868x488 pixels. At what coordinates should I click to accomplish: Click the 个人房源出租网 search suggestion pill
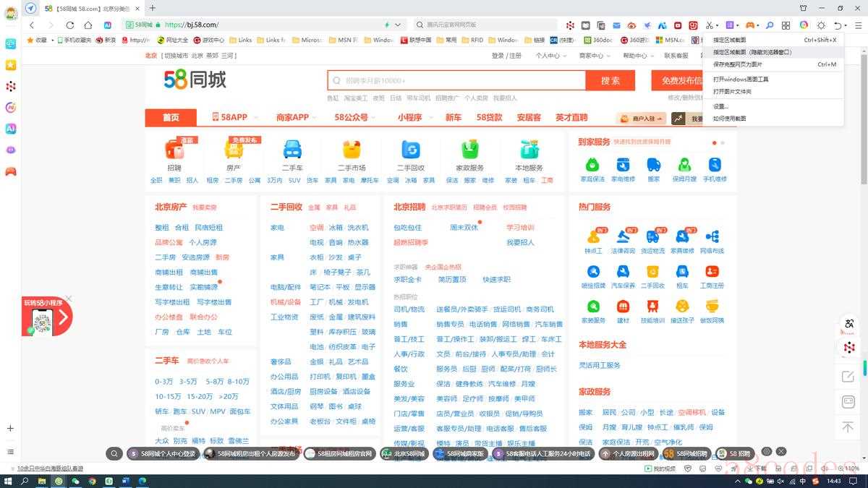pyautogui.click(x=628, y=454)
